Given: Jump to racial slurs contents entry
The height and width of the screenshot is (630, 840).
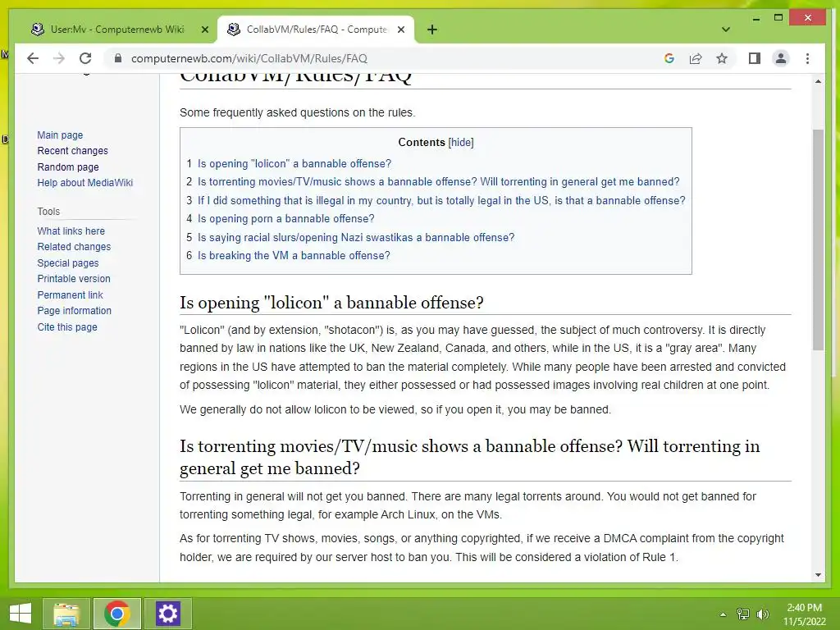Looking at the screenshot, I should tap(356, 237).
